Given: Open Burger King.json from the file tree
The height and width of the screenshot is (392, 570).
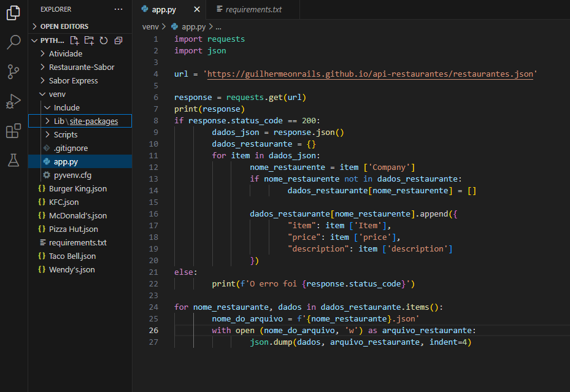Looking at the screenshot, I should pos(78,188).
